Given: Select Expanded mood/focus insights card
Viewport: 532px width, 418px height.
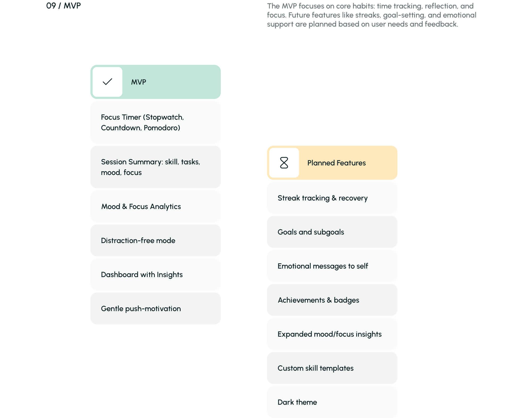Looking at the screenshot, I should (x=332, y=334).
